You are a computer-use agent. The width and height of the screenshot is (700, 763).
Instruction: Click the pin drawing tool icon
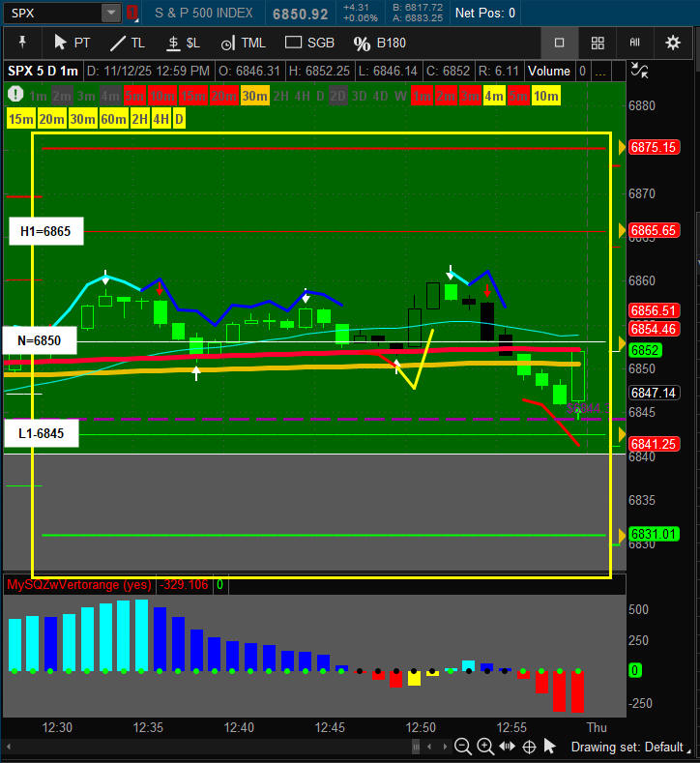[x=23, y=43]
